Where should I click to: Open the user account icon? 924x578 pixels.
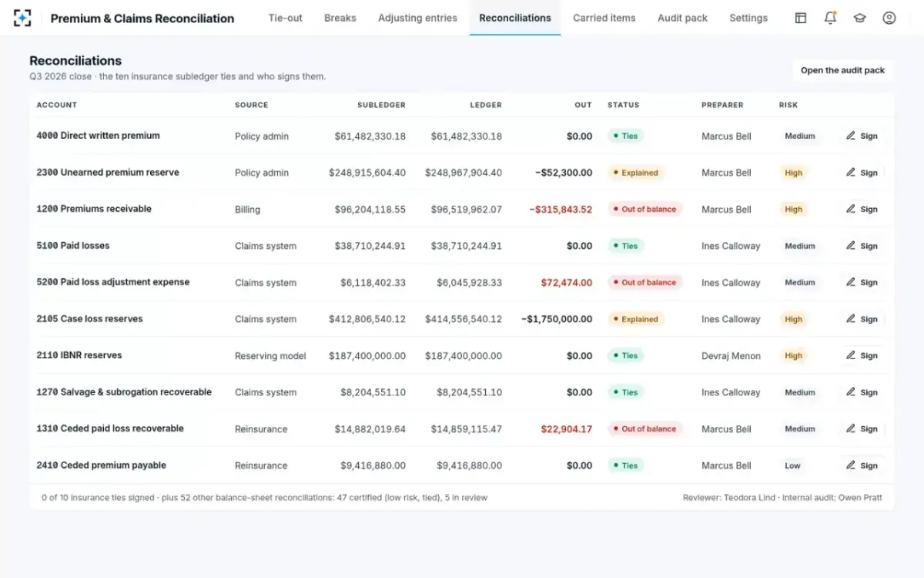[x=889, y=18]
